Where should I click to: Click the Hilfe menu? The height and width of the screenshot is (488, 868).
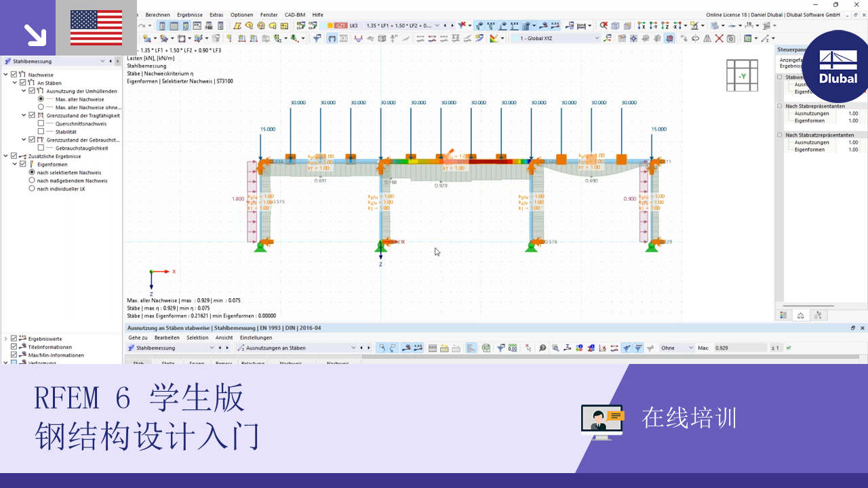point(317,14)
